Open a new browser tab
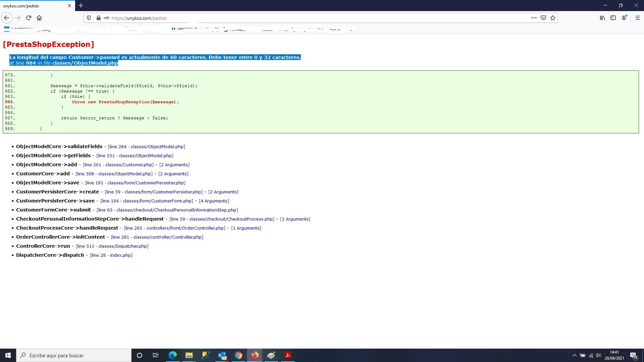The width and height of the screenshot is (644, 362). (x=81, y=5)
